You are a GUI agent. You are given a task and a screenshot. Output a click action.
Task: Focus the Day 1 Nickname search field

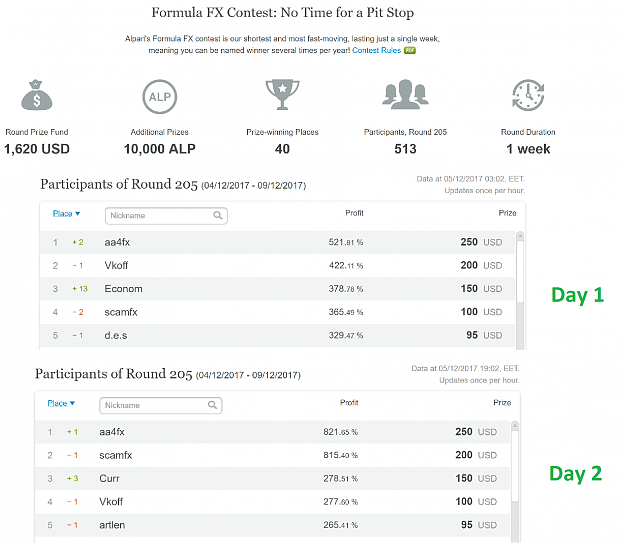(166, 216)
